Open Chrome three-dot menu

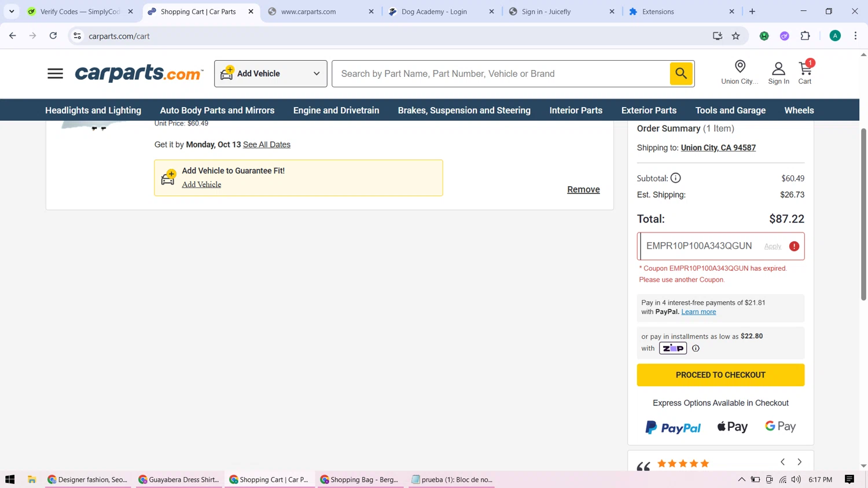point(855,36)
